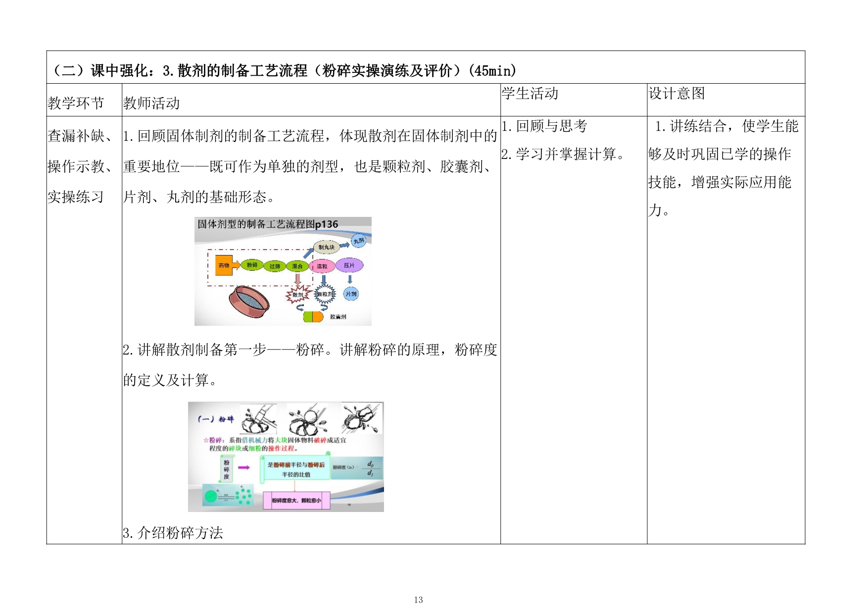Image resolution: width=868 pixels, height=614 pixels.
Task: Select the green 过筛 oval node
Action: point(275,266)
